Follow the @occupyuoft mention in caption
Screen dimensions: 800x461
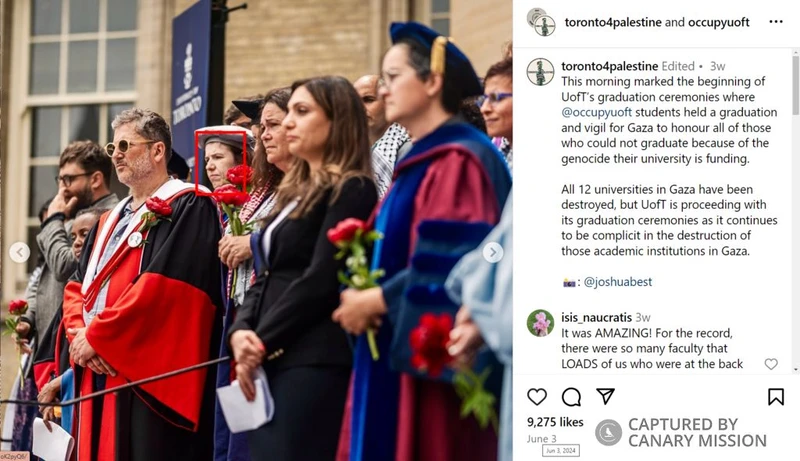click(596, 112)
